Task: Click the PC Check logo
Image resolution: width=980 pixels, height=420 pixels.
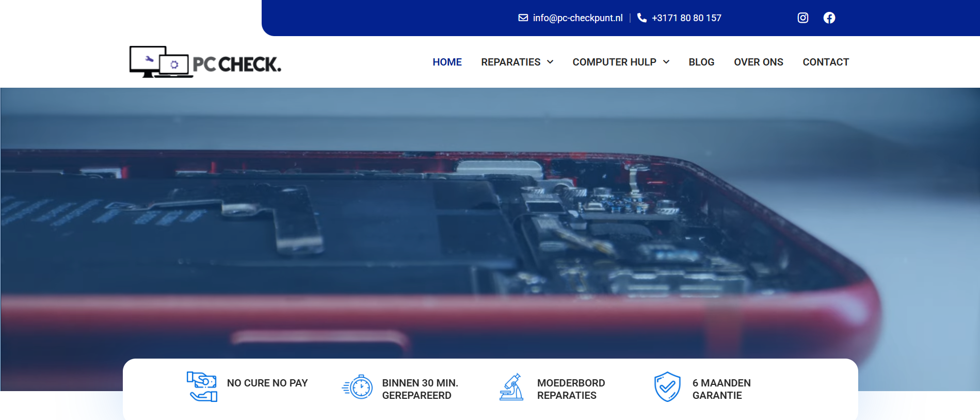Action: 205,62
